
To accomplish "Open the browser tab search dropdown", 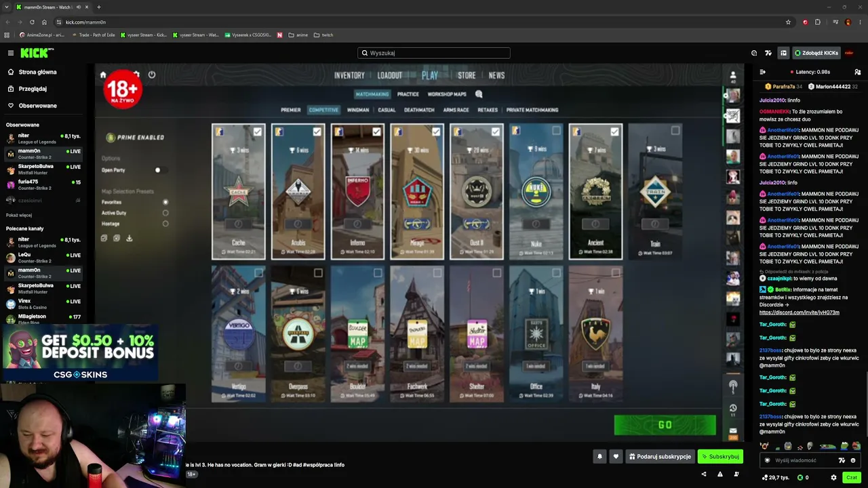I will pos(6,7).
